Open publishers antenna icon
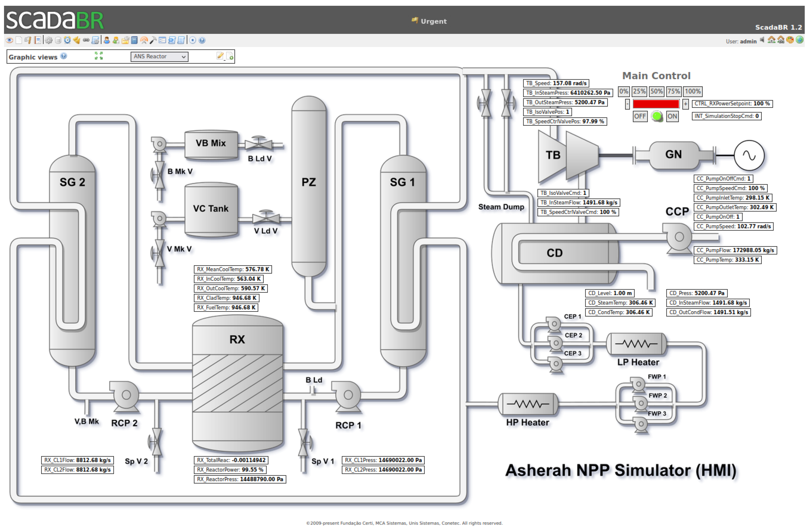Viewport: 810px width, 532px height. pos(144,40)
